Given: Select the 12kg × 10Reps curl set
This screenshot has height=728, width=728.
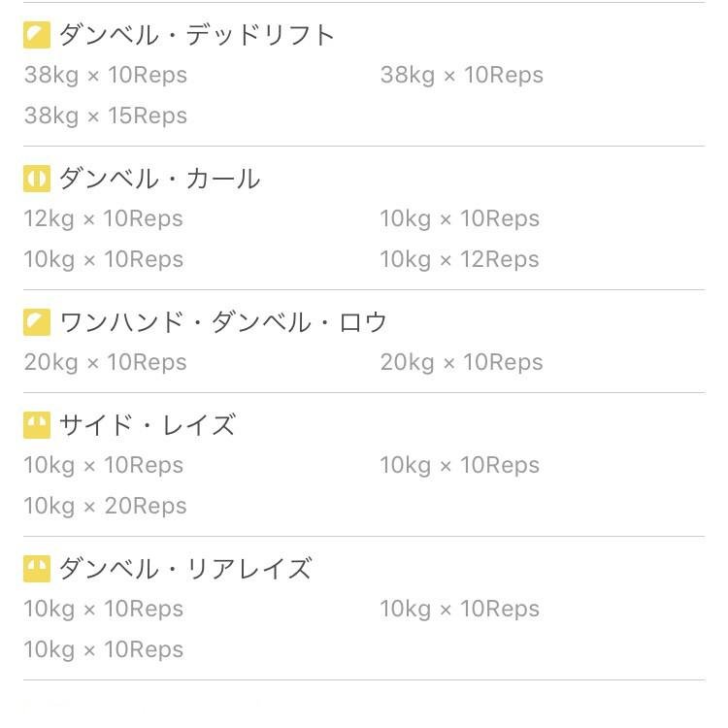Looking at the screenshot, I should pyautogui.click(x=104, y=218).
